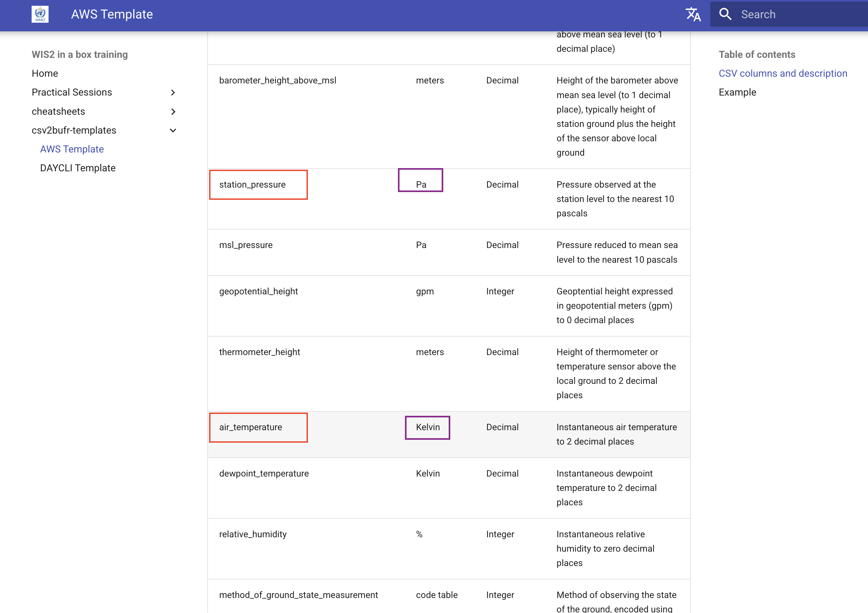Open the language selector icon
This screenshot has height=613, width=868.
693,14
